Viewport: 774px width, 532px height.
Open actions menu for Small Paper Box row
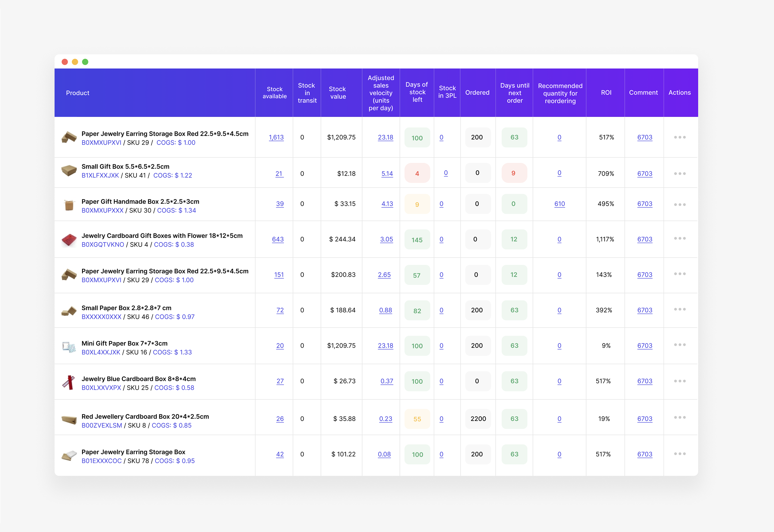(679, 309)
